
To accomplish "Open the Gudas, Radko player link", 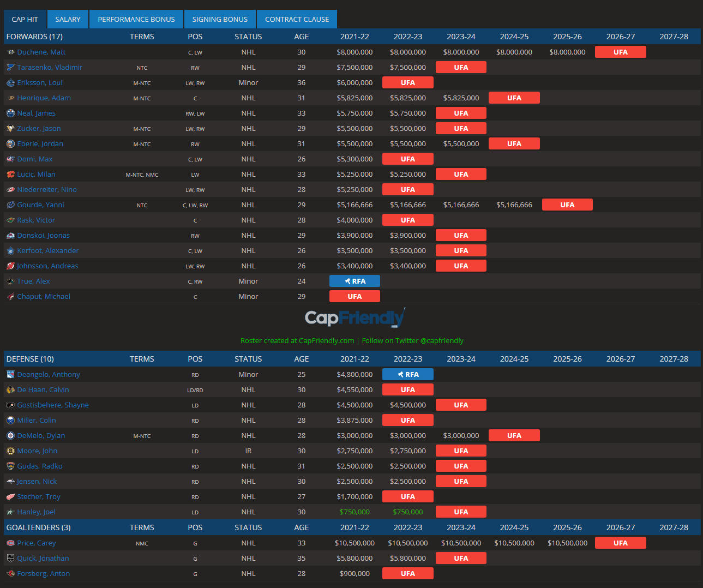I will pyautogui.click(x=40, y=466).
